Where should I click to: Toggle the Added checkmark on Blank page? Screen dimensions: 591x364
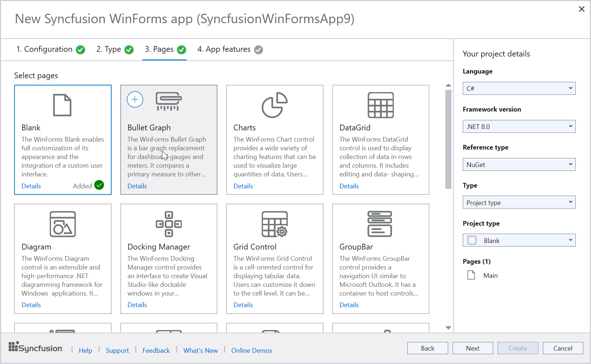tap(99, 185)
